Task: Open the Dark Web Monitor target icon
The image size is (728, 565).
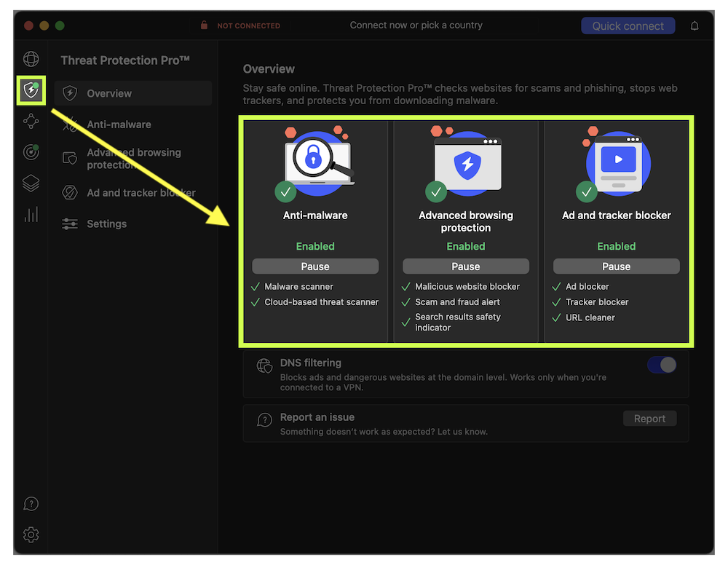Action: (x=31, y=152)
